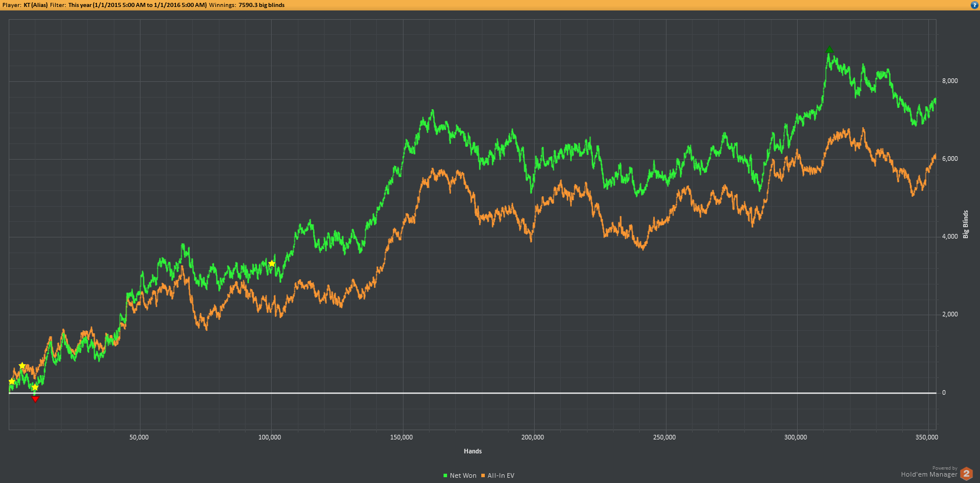
Task: Click the 100,000 x-axis label
Action: pyautogui.click(x=269, y=437)
